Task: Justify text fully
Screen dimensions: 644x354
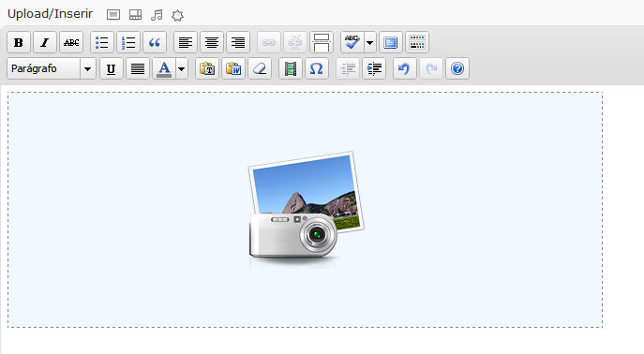Action: (138, 68)
